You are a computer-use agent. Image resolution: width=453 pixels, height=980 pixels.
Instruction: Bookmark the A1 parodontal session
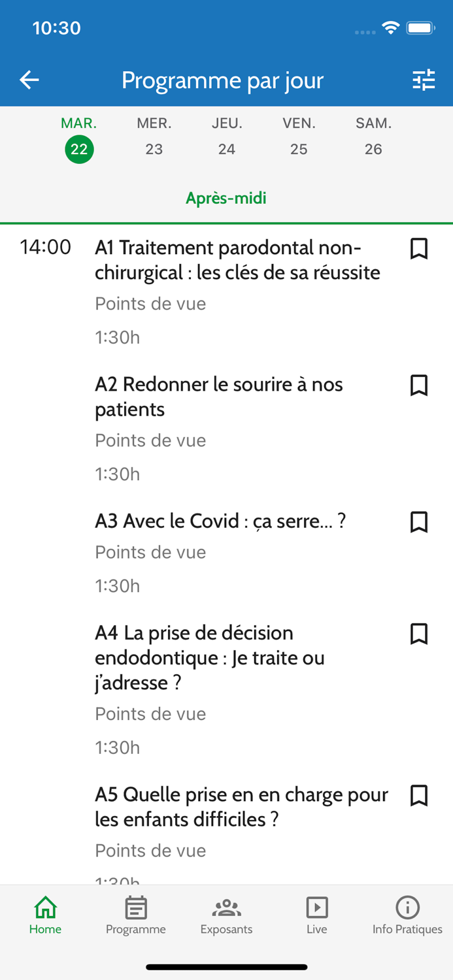419,249
